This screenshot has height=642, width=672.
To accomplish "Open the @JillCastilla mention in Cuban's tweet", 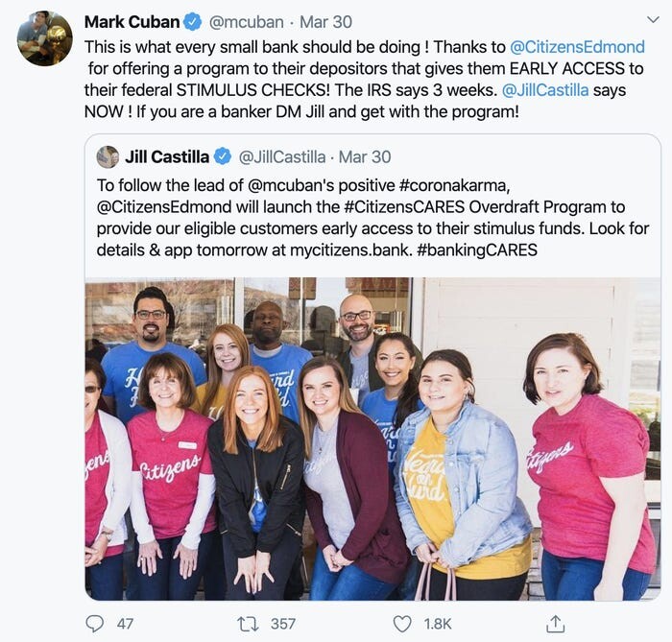I will [544, 90].
